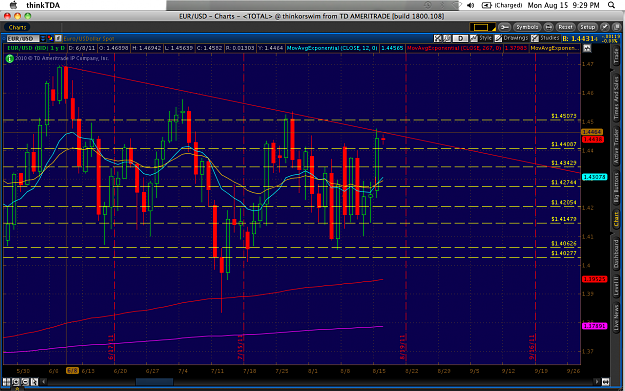The width and height of the screenshot is (625, 391).
Task: Click the green info icon on chart
Action: click(10, 58)
